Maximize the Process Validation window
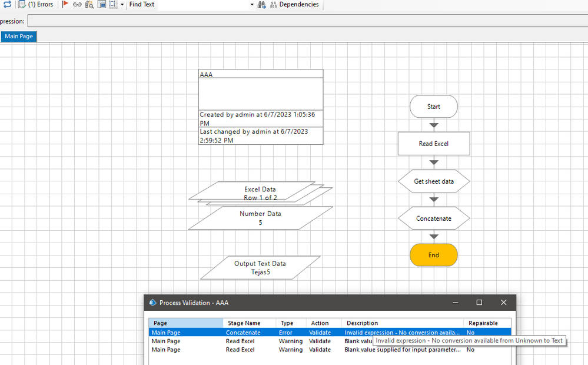 tap(479, 303)
